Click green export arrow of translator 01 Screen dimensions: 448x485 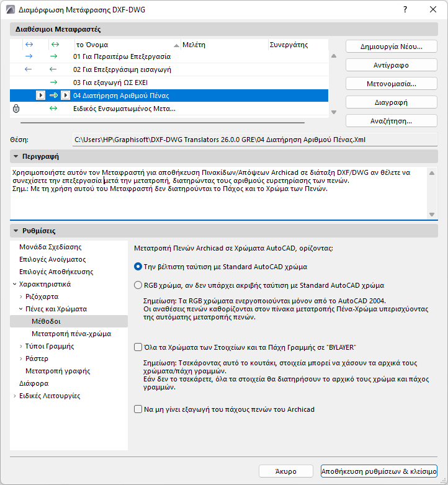point(53,56)
